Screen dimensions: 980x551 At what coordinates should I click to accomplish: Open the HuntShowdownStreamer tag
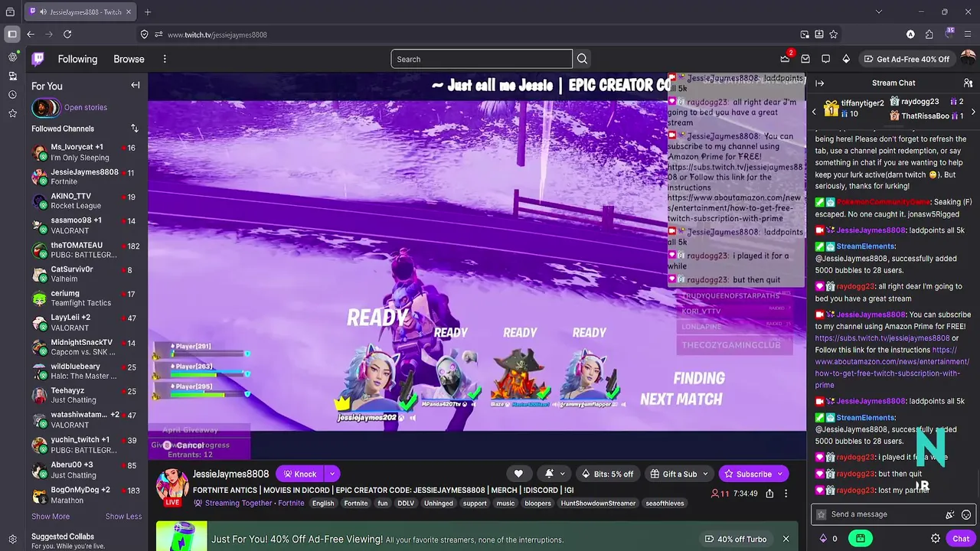[x=598, y=503]
